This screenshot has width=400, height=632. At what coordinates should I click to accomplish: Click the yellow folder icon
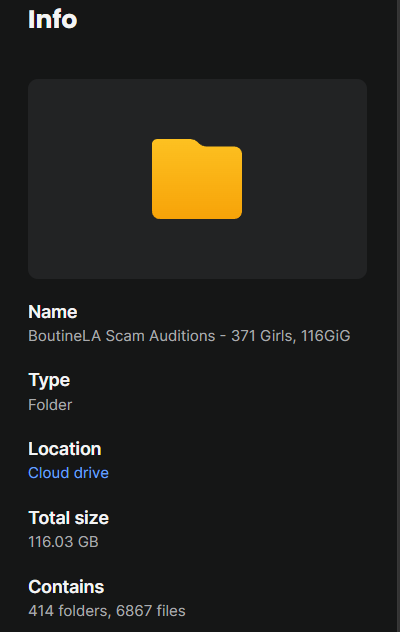(197, 179)
